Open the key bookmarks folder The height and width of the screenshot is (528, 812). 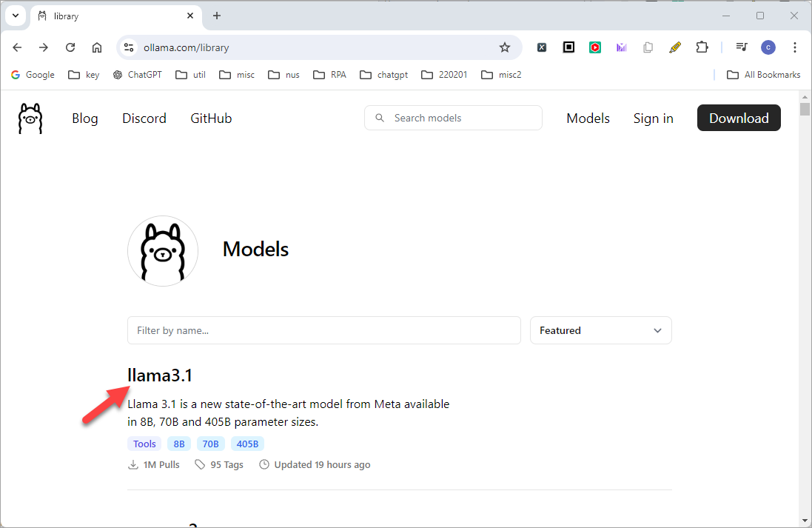pos(84,75)
